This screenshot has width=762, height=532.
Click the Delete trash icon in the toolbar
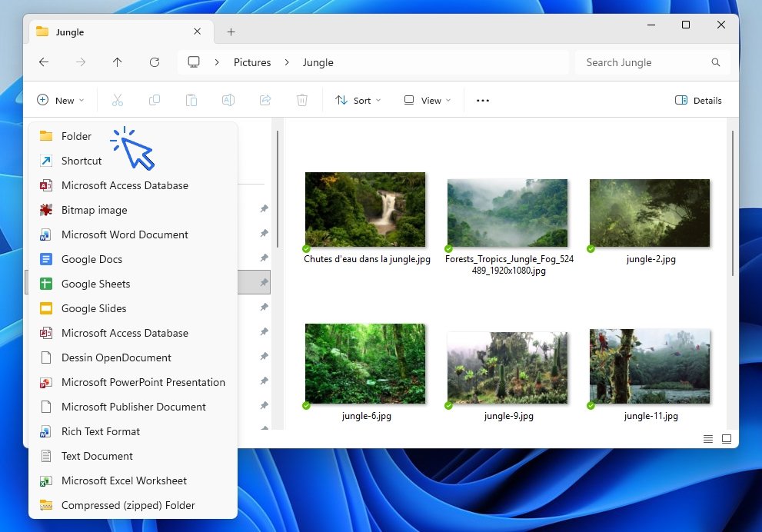[x=301, y=100]
